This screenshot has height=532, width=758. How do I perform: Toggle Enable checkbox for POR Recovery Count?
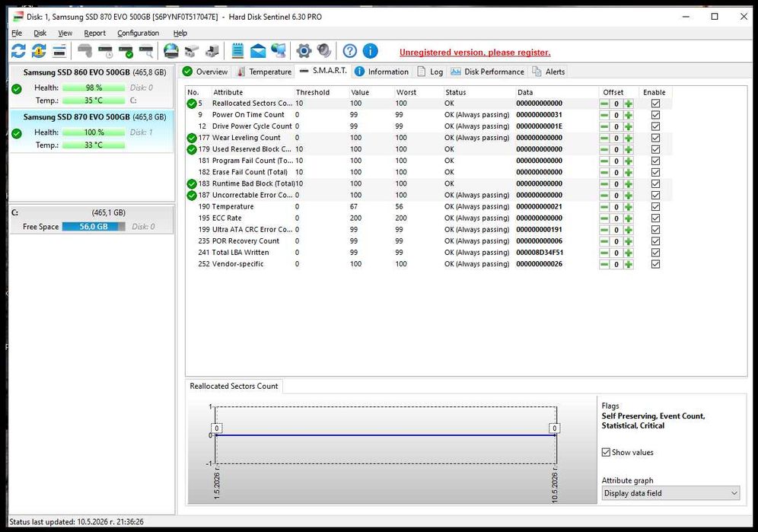655,241
